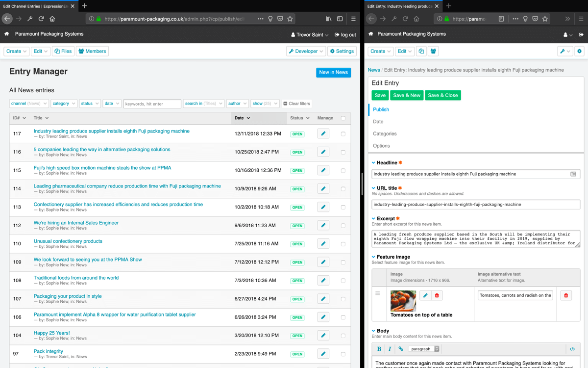This screenshot has width=588, height=368.
Task: Select the checkbox for entry 104
Action: [343, 336]
